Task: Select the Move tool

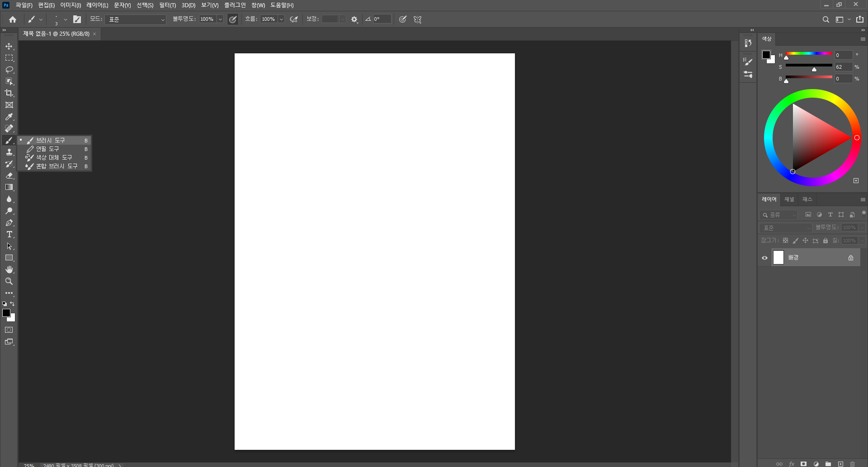Action: pos(9,46)
